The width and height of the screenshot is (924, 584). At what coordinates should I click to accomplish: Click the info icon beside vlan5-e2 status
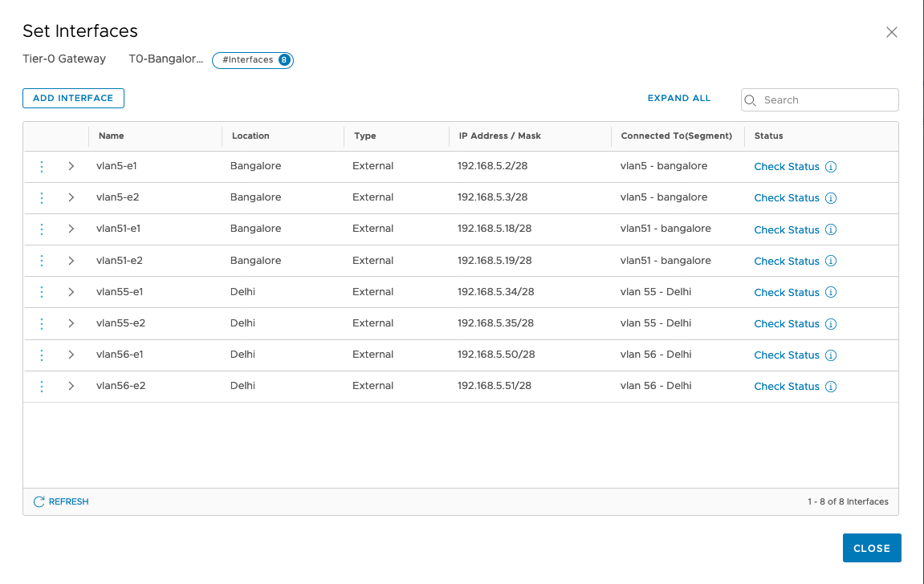(831, 198)
